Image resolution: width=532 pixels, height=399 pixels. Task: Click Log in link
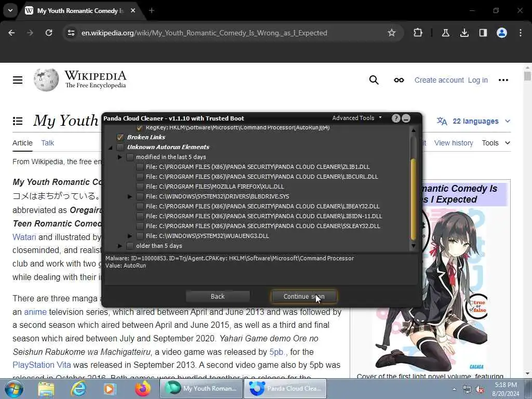click(x=478, y=80)
